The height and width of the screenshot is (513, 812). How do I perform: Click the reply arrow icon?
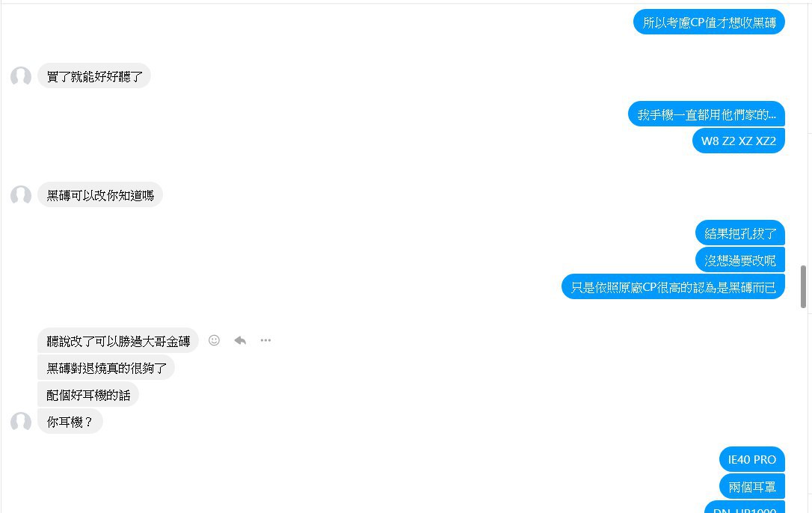click(x=240, y=340)
